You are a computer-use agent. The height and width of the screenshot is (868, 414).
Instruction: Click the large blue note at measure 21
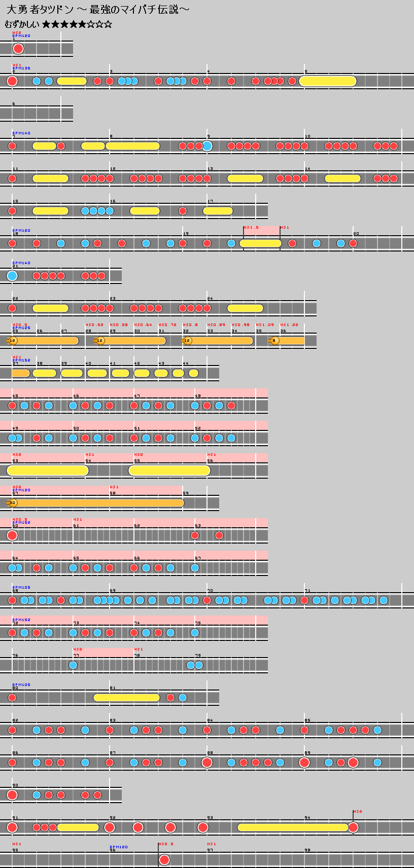click(12, 276)
